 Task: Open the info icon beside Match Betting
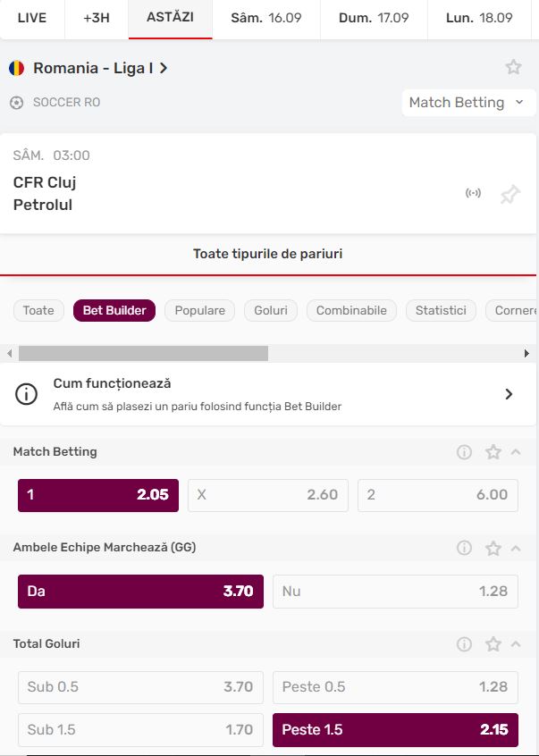[463, 452]
